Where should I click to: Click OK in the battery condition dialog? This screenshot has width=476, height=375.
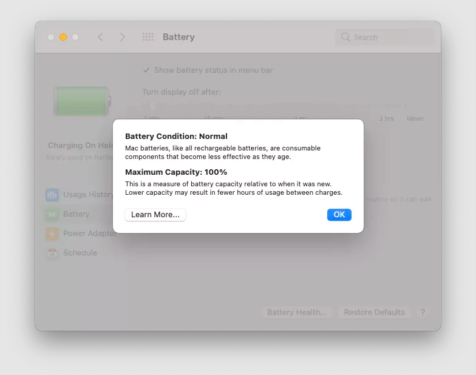point(339,215)
